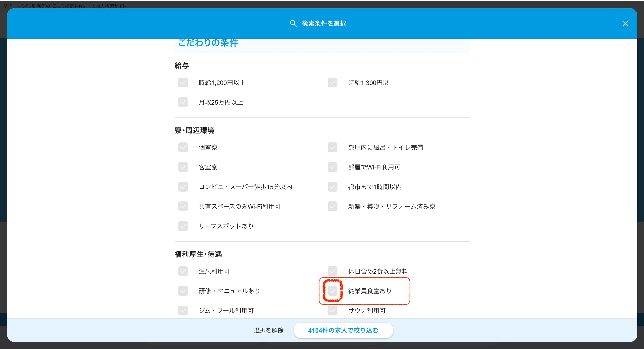Close the 検索条件を選択 modal

[x=626, y=23]
